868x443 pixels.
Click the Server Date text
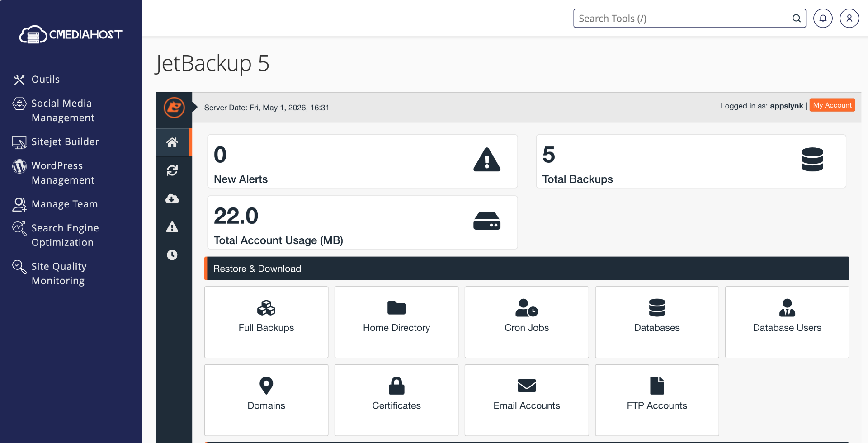267,108
